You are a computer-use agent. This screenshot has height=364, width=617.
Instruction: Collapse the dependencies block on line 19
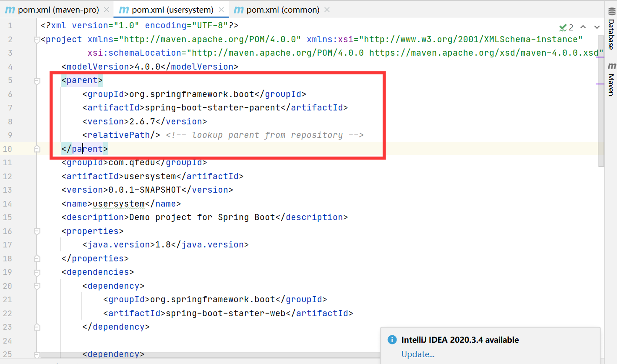[37, 273]
